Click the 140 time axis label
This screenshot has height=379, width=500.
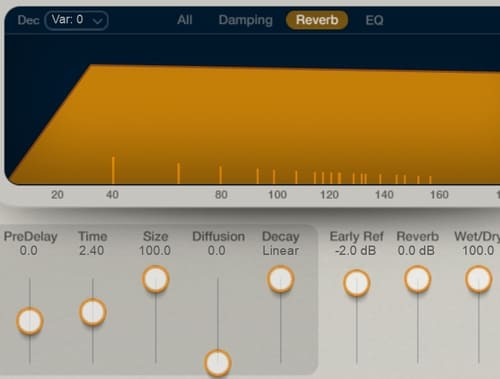tap(384, 195)
